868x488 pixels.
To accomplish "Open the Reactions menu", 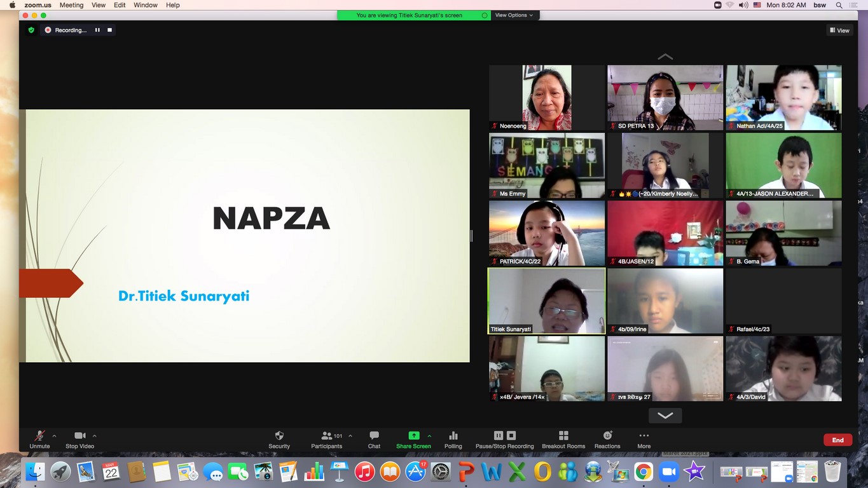I will (x=607, y=436).
